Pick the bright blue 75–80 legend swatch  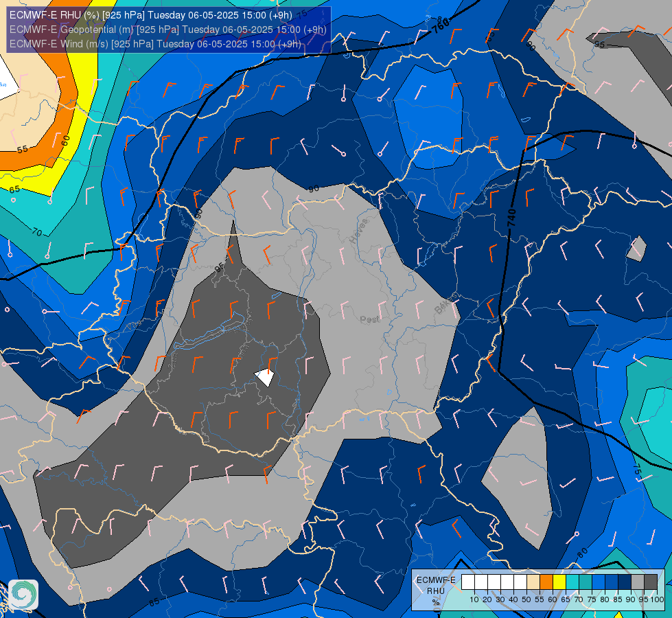tap(599, 582)
